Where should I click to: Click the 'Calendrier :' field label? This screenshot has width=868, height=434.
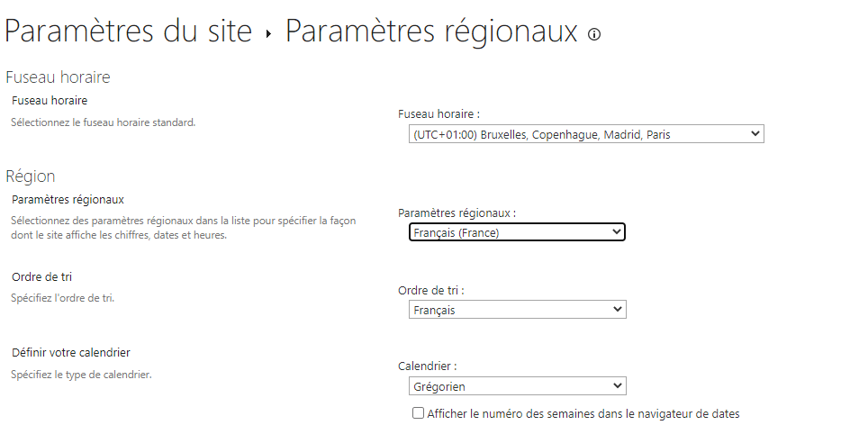[x=428, y=366]
